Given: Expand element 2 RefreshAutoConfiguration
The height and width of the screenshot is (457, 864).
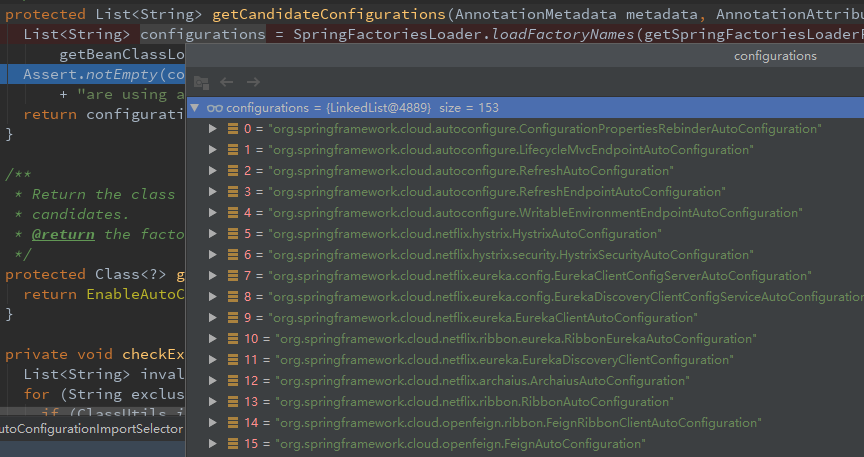Looking at the screenshot, I should click(x=212, y=170).
